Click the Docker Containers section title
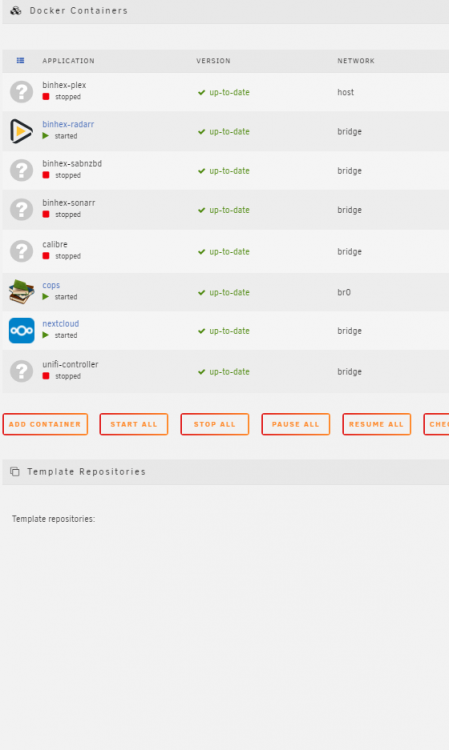 (x=79, y=11)
